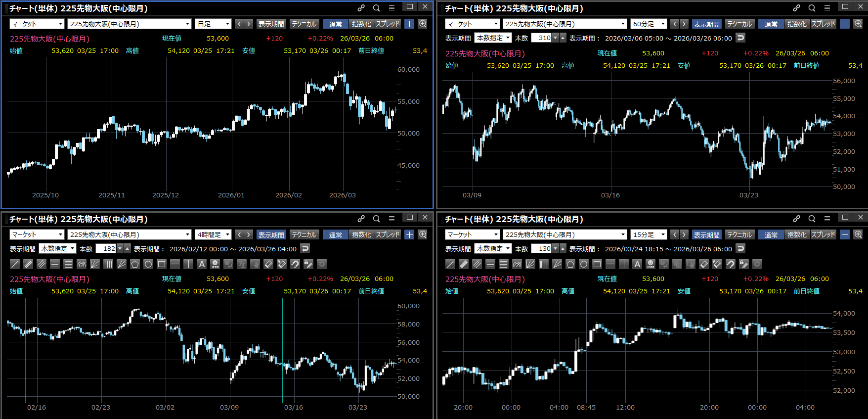Toggle 表示期間 button in the daily chart toolbar
868x419 pixels.
pyautogui.click(x=271, y=24)
